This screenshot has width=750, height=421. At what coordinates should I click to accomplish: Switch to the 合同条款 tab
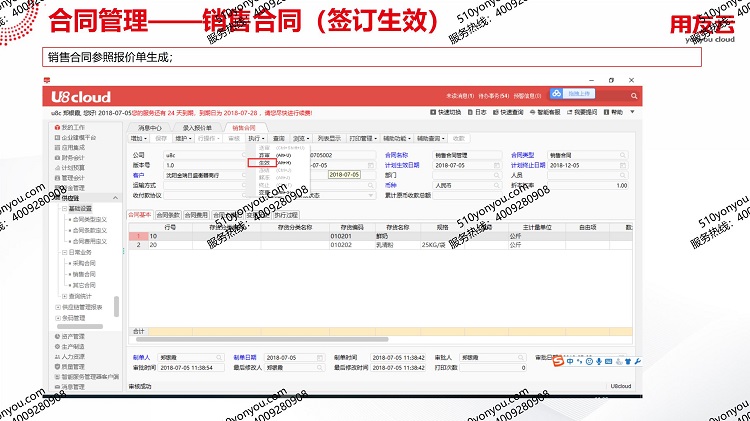click(167, 215)
